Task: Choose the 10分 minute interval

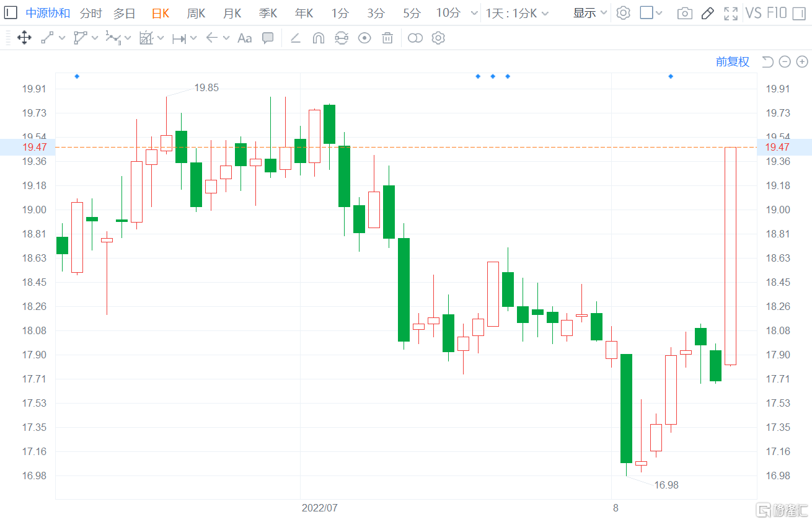Action: [448, 13]
